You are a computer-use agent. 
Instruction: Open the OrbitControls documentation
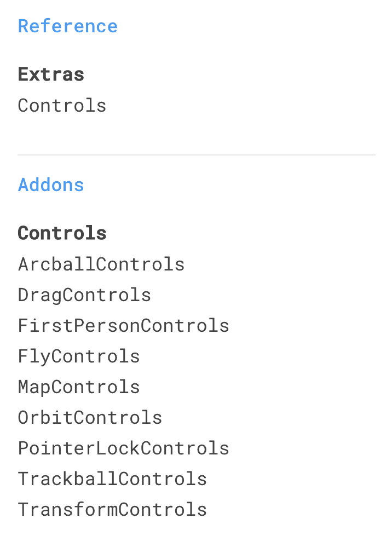pos(90,418)
